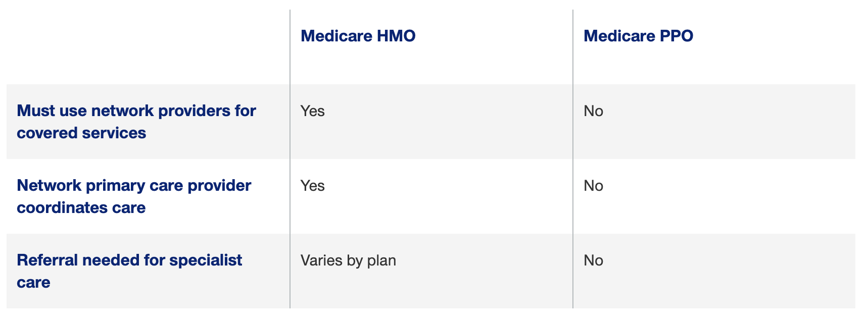
Task: Click the empty top-left header cell
Action: point(148,47)
